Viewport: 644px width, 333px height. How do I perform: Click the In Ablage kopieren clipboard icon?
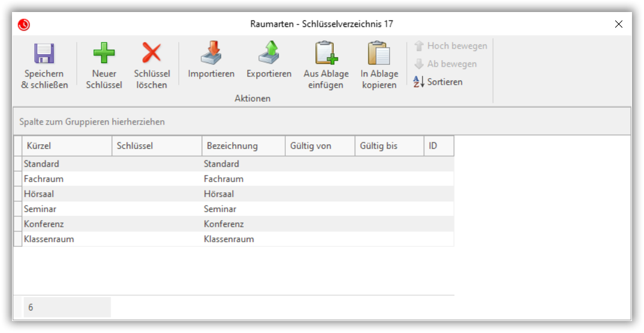coord(379,53)
